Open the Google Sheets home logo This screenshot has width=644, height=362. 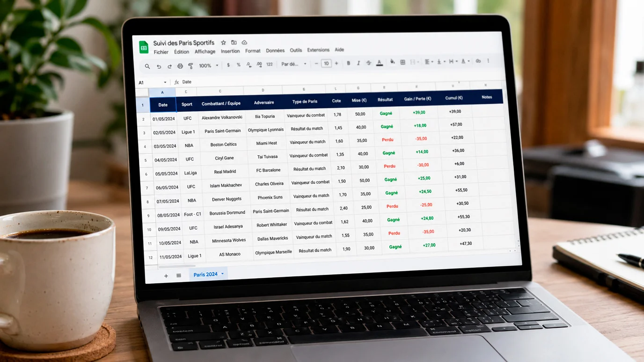point(144,47)
